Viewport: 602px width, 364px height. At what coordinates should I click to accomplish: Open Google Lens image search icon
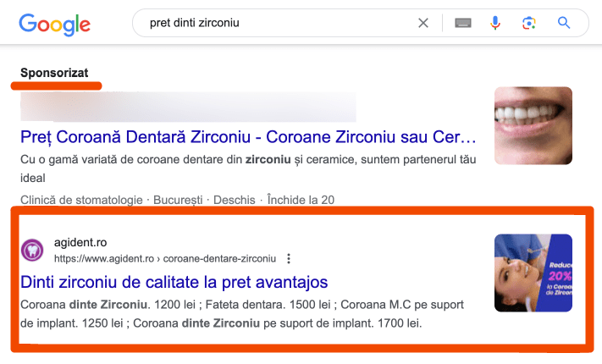click(x=529, y=23)
